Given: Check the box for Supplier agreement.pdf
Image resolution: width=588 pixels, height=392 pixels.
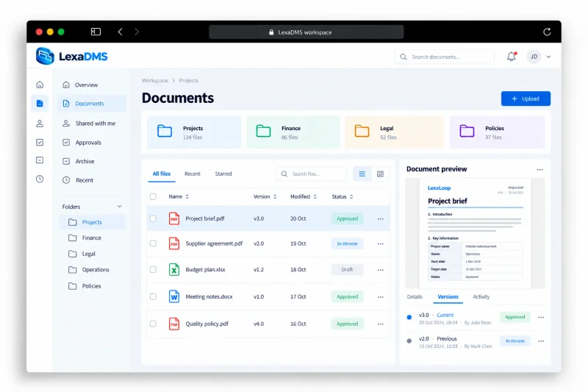Looking at the screenshot, I should pyautogui.click(x=153, y=243).
